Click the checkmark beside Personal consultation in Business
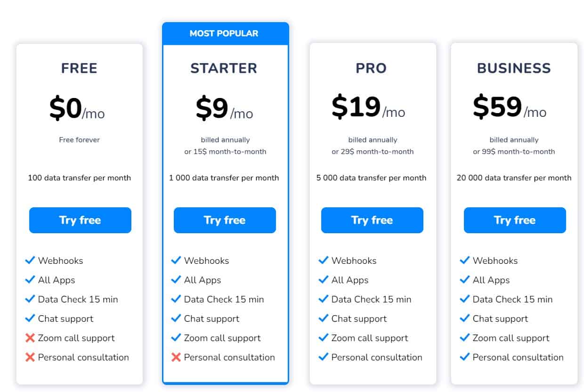This screenshot has width=584, height=392. pyautogui.click(x=464, y=357)
